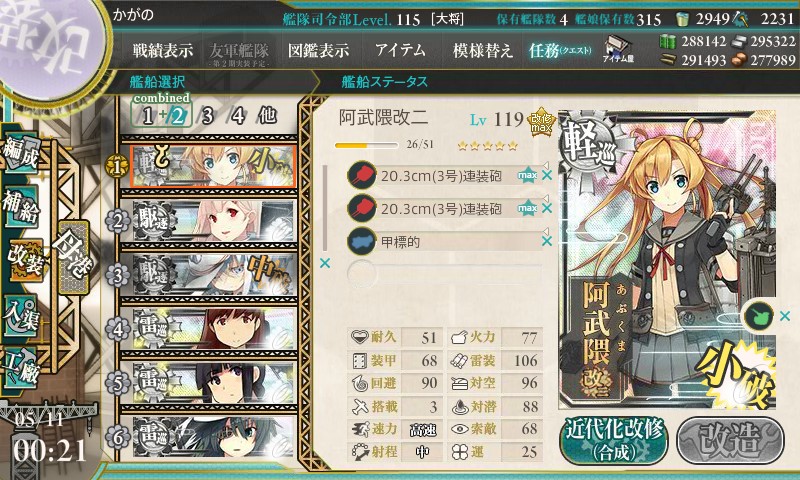The height and width of the screenshot is (480, 800).
Task: Remove the expansion slot equipment X
Action: [785, 316]
